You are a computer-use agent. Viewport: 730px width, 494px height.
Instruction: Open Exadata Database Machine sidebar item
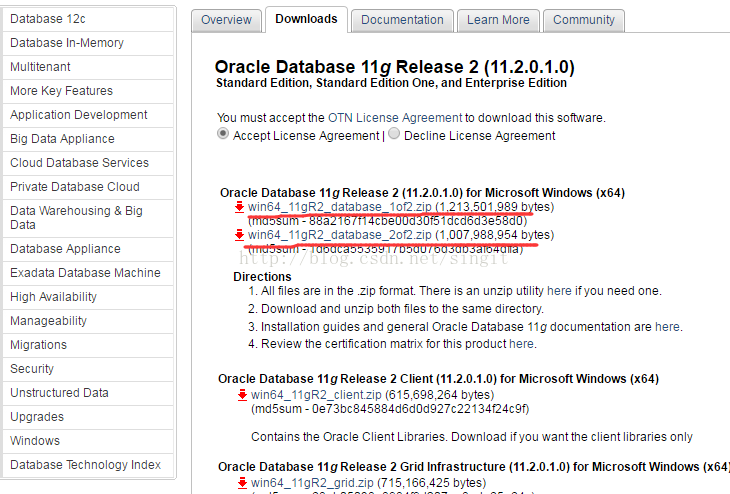[88, 273]
